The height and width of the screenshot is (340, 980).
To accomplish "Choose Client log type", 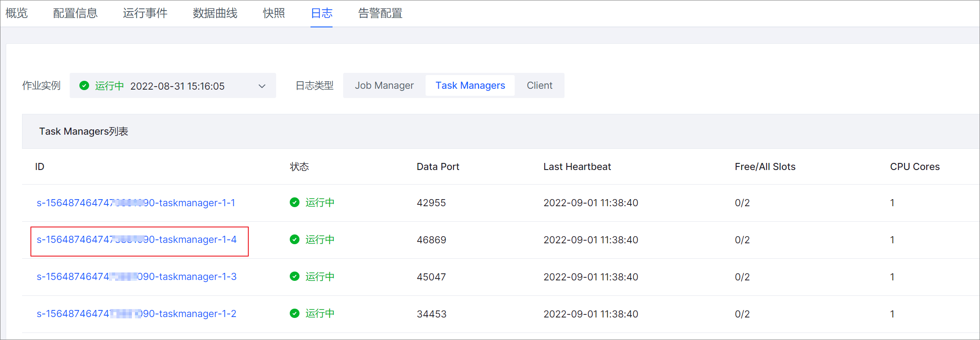I will click(539, 86).
